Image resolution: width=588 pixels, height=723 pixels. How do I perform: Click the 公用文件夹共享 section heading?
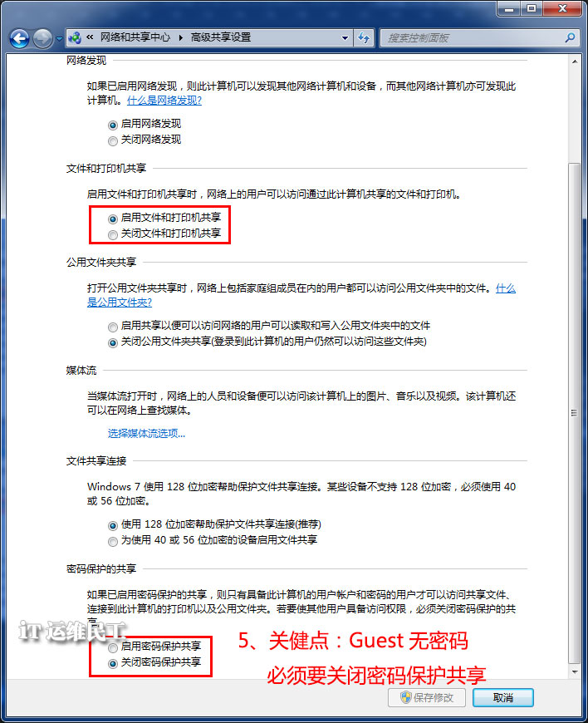(101, 263)
